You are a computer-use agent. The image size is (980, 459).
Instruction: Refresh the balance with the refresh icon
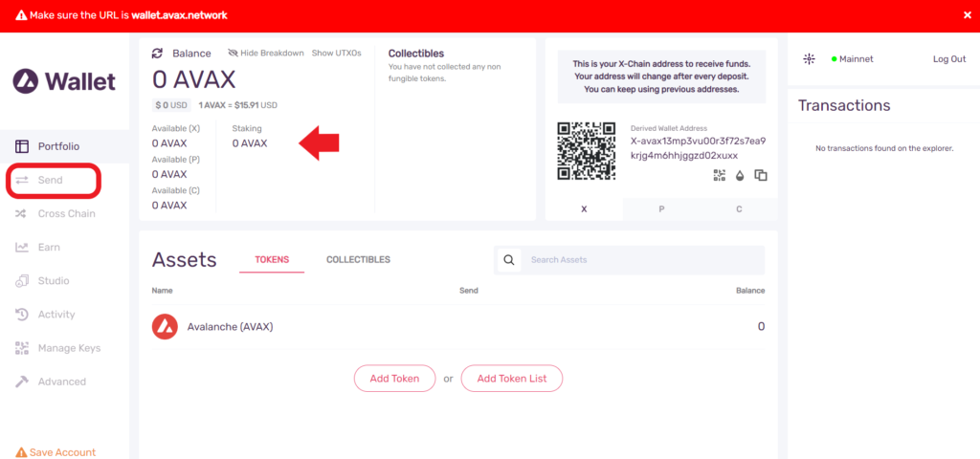(158, 54)
